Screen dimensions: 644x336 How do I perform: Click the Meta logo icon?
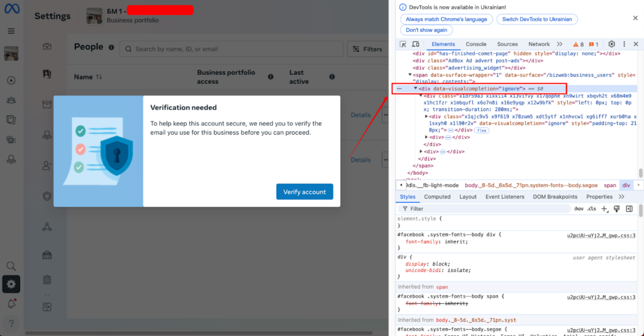(12, 8)
